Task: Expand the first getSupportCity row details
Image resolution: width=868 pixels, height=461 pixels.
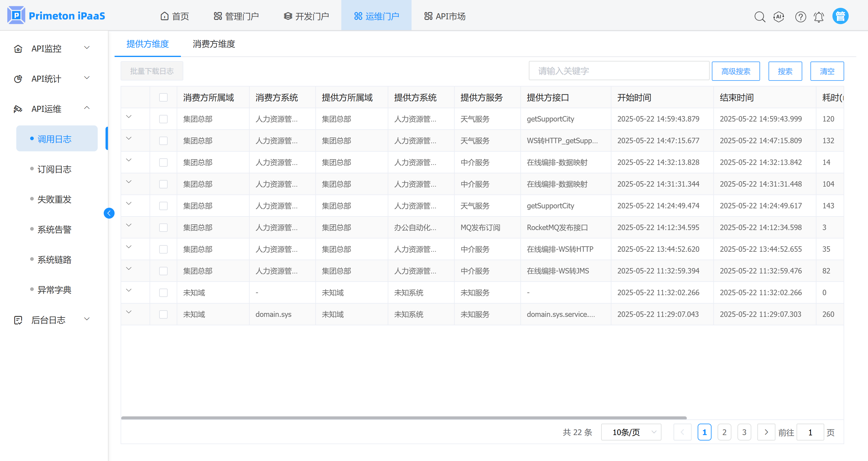Action: click(129, 117)
